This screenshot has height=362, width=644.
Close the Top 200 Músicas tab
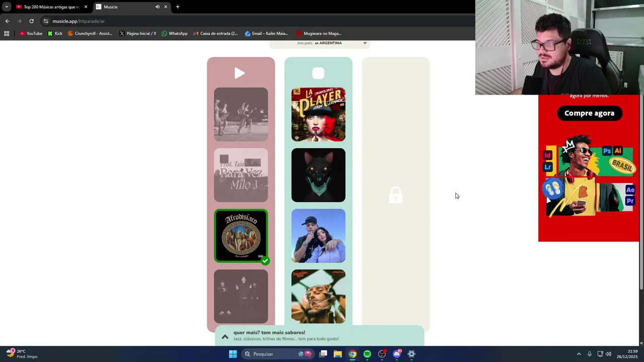[86, 7]
